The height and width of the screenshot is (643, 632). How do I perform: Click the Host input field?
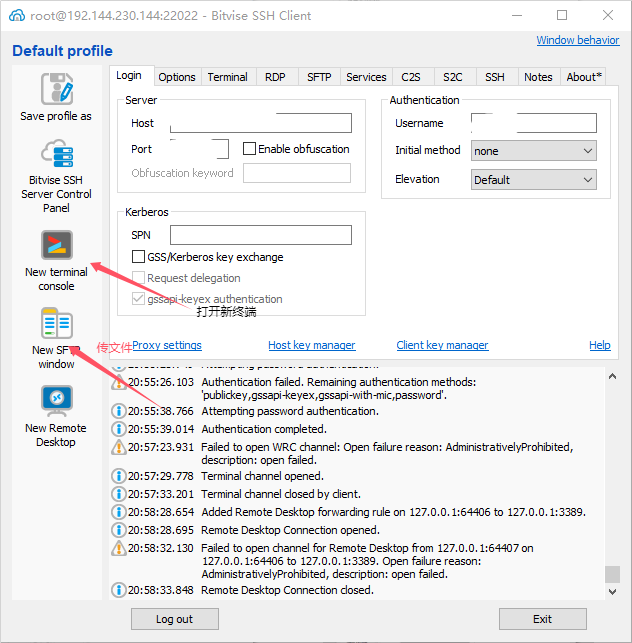pos(261,123)
